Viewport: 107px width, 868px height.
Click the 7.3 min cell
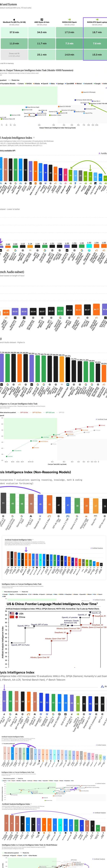coord(69,43)
